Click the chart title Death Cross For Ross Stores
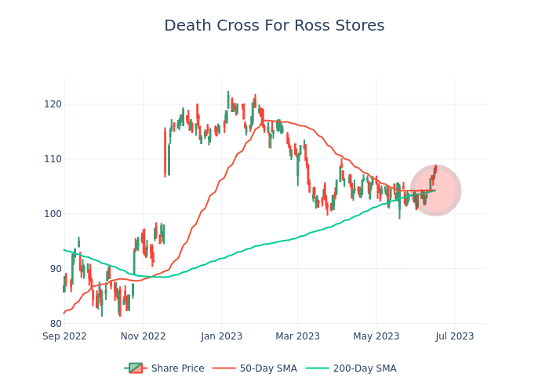The image size is (549, 392). click(x=274, y=26)
